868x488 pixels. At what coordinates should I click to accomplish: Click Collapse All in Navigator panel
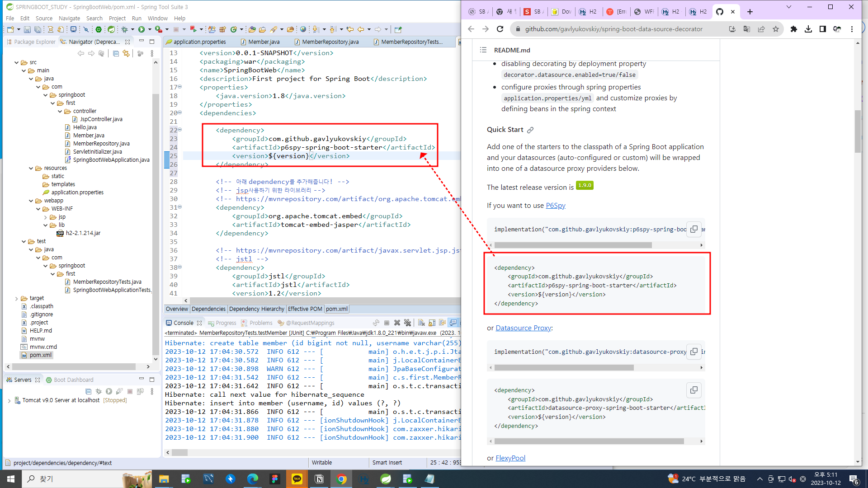[x=116, y=53]
